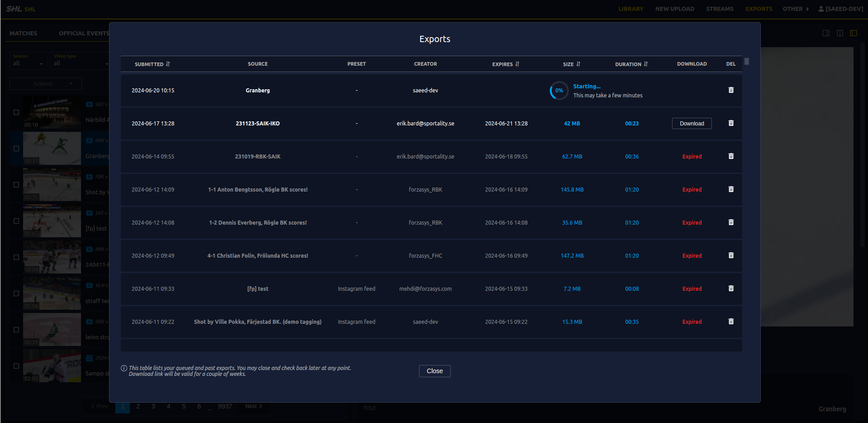
Task: Delete the Granberg export in progress
Action: click(731, 90)
